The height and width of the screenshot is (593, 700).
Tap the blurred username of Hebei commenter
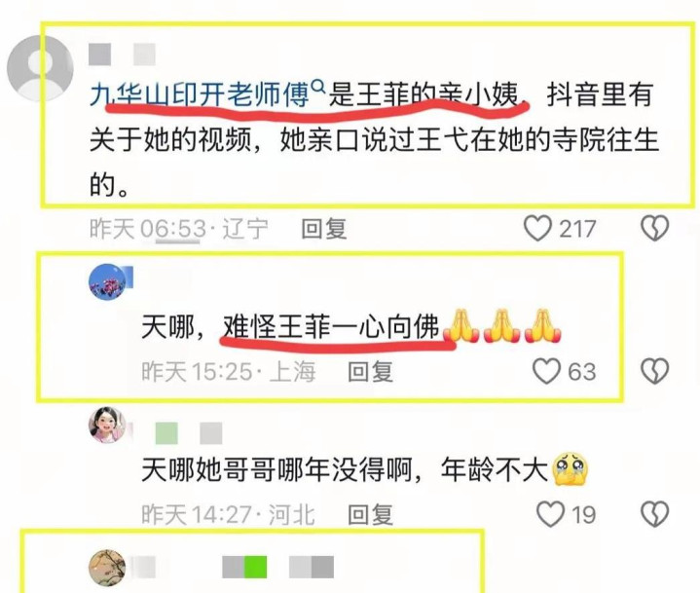pyautogui.click(x=189, y=433)
